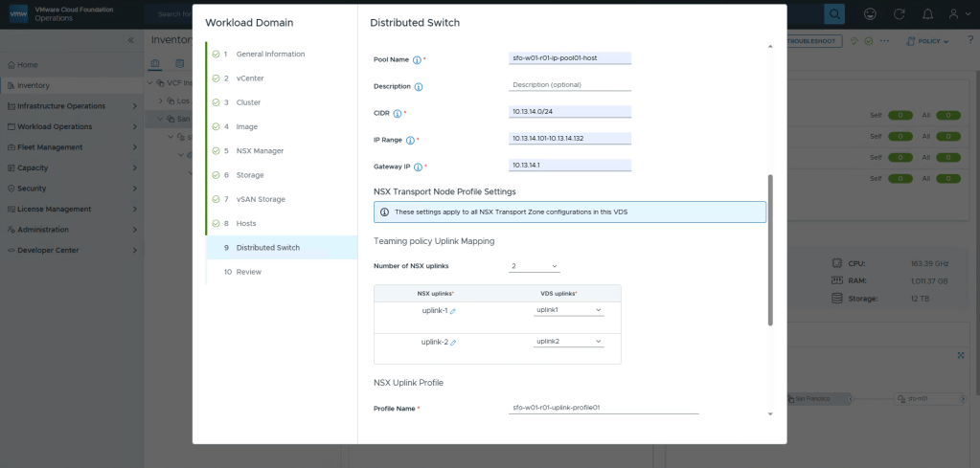Edit uplink-1 name with pencil icon
This screenshot has height=468, width=980.
453,312
